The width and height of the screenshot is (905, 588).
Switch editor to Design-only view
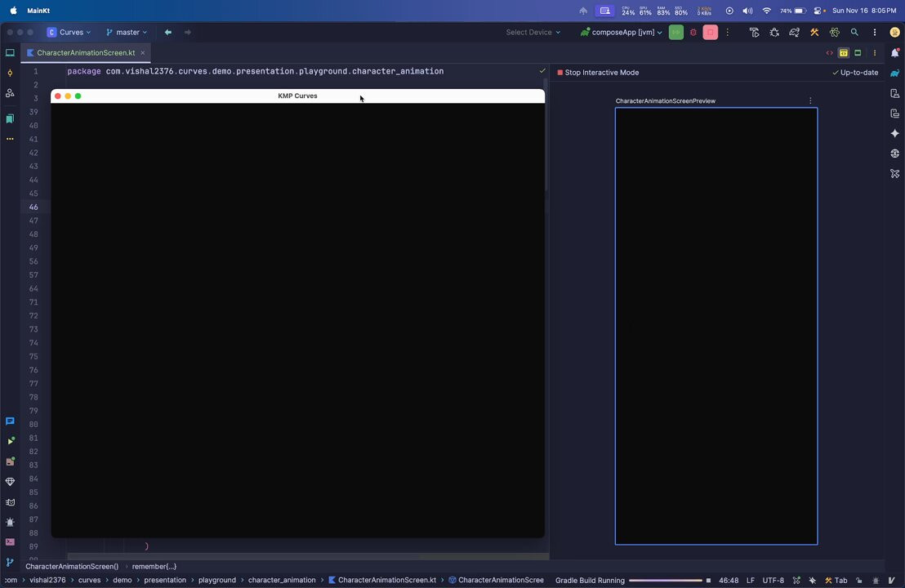(858, 53)
